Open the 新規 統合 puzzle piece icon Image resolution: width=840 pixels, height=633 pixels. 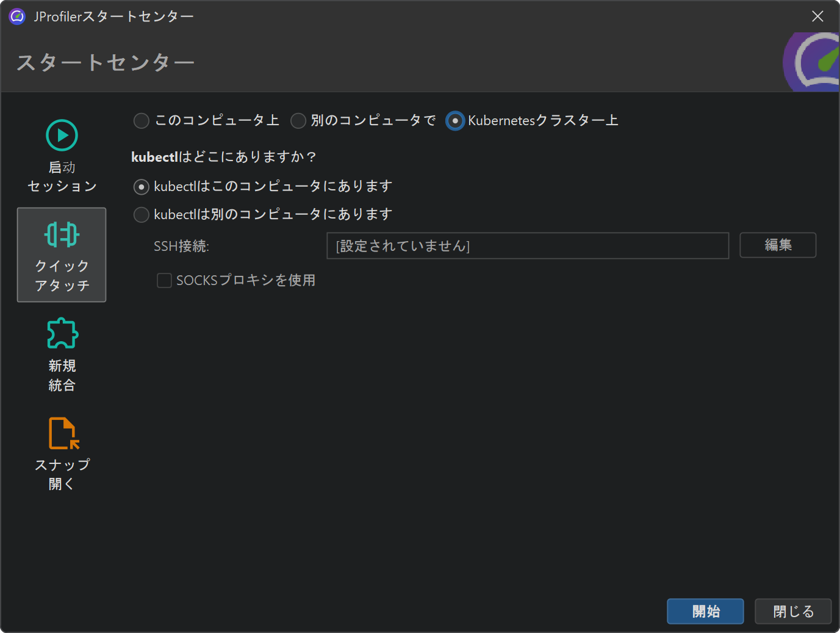[x=62, y=333]
